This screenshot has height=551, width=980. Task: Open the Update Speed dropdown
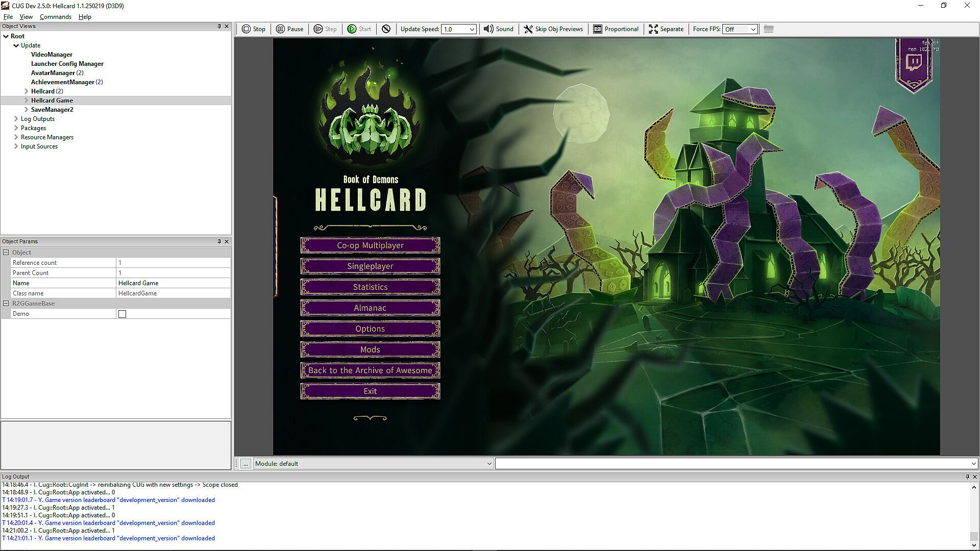pos(472,30)
